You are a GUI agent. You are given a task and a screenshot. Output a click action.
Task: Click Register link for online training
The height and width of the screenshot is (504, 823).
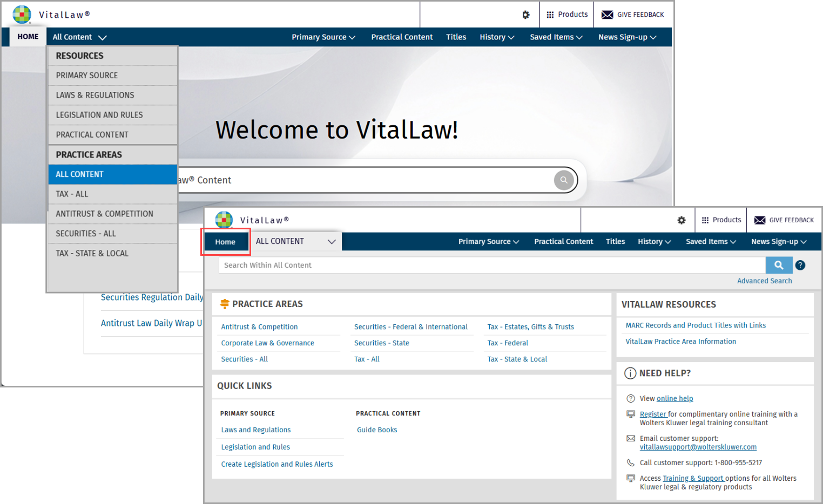[653, 414]
